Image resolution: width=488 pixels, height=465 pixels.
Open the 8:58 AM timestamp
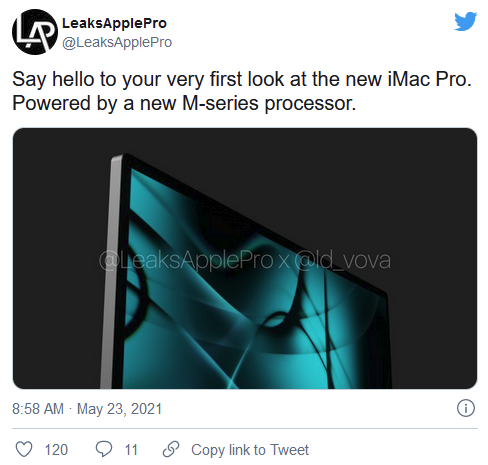pyautogui.click(x=38, y=409)
